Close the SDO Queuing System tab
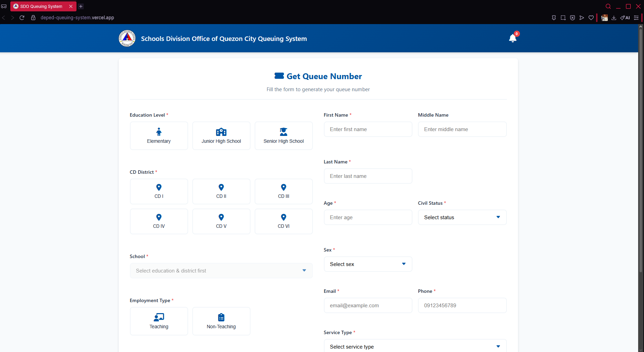 point(71,6)
